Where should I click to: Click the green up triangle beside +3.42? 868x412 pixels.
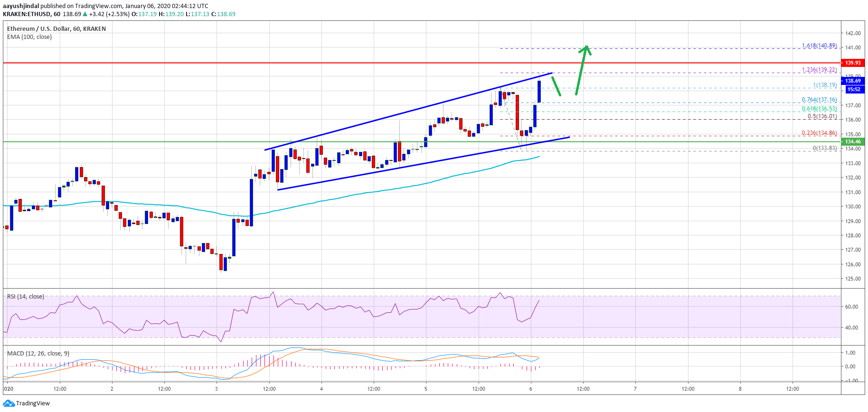pyautogui.click(x=85, y=14)
